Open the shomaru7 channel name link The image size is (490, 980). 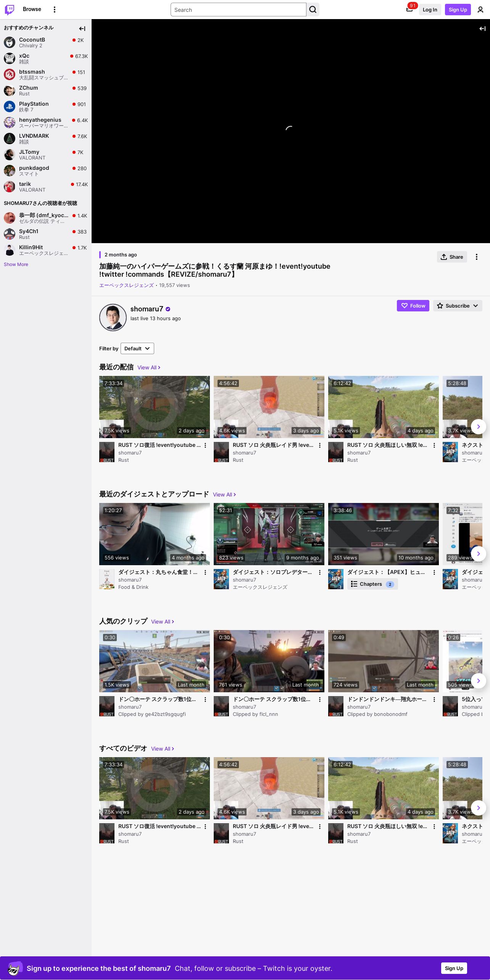(147, 309)
